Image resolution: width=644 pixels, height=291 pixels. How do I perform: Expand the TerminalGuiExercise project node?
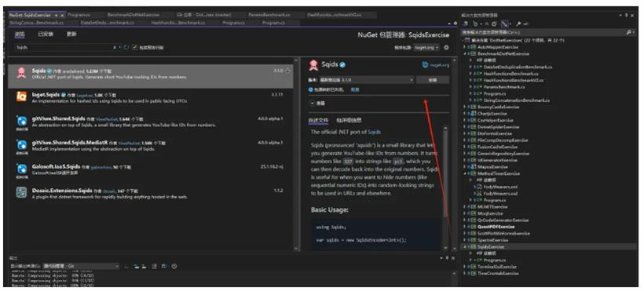pos(464,267)
